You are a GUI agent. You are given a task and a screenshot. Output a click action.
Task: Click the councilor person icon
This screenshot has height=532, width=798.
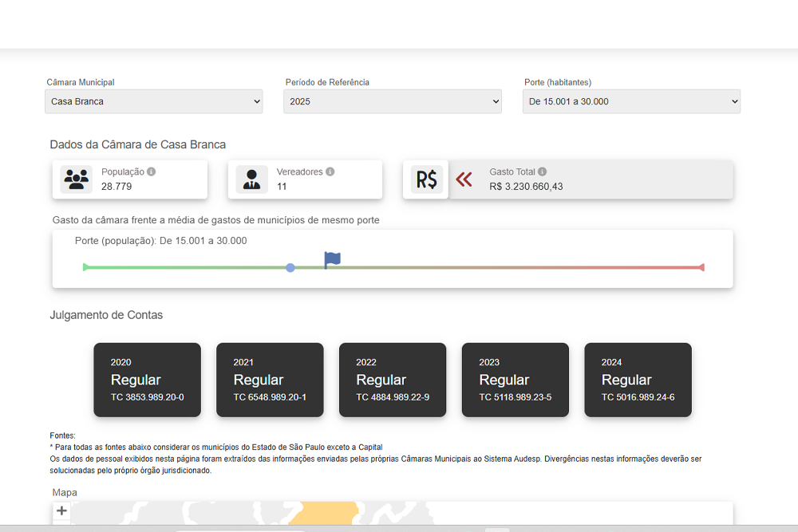coord(251,179)
